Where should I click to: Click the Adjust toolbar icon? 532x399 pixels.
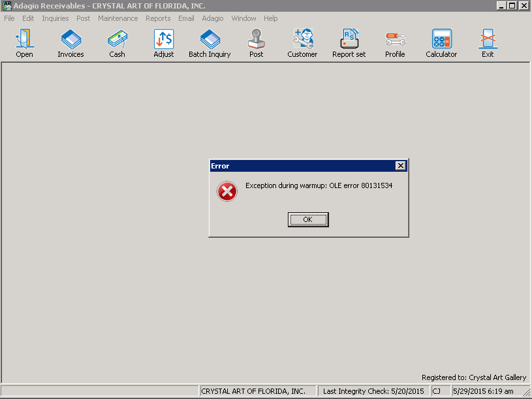(163, 40)
